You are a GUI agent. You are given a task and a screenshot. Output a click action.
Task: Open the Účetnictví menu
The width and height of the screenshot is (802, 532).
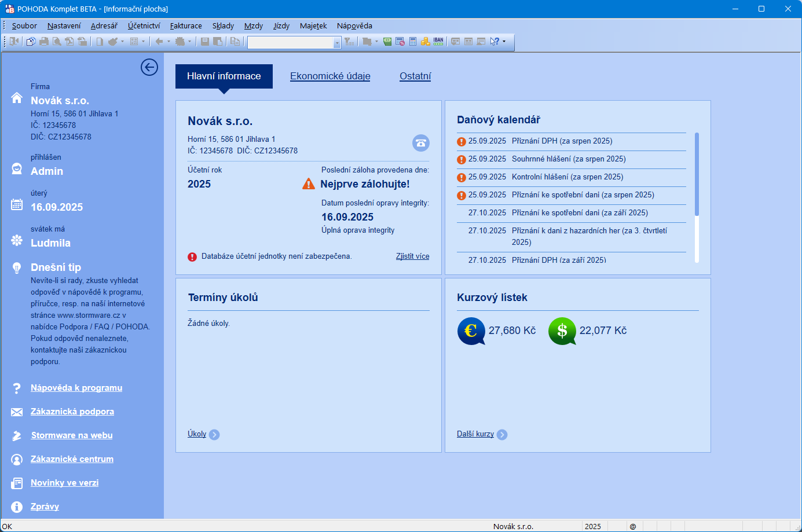coord(144,25)
